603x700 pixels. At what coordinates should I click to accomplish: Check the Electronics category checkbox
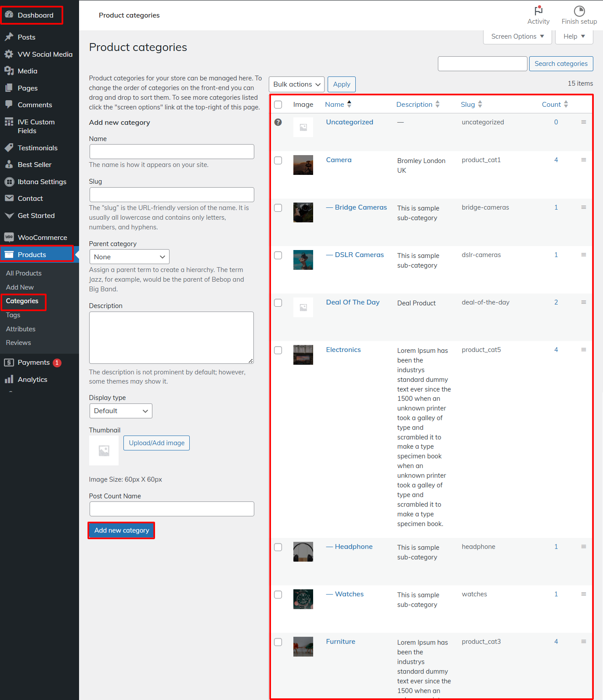[278, 350]
